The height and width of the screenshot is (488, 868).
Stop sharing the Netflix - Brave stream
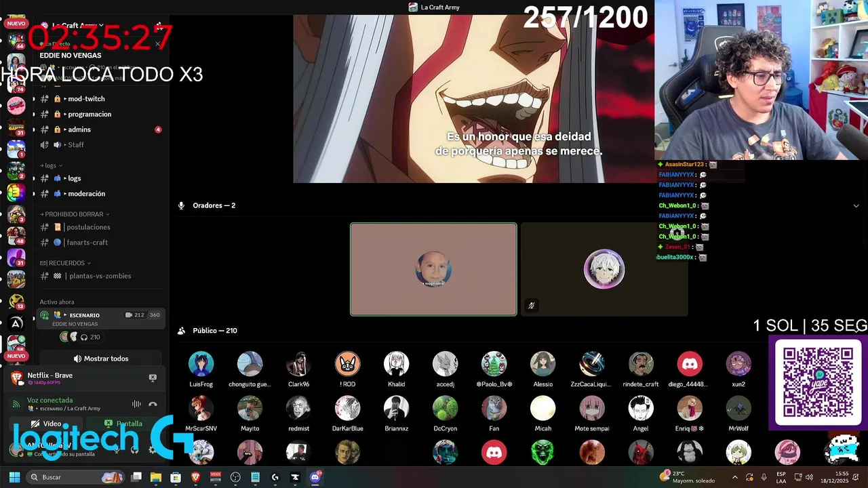[153, 378]
